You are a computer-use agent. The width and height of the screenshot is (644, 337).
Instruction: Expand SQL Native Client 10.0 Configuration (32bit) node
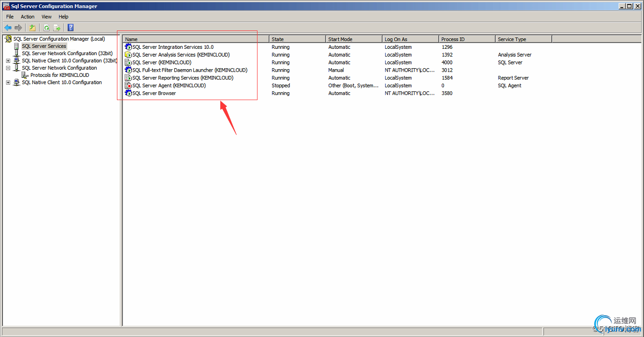(x=8, y=60)
